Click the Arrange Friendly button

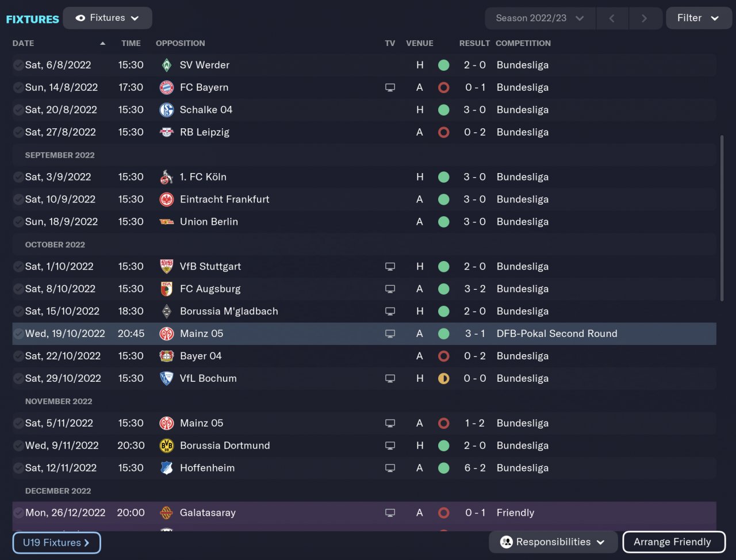pyautogui.click(x=673, y=542)
